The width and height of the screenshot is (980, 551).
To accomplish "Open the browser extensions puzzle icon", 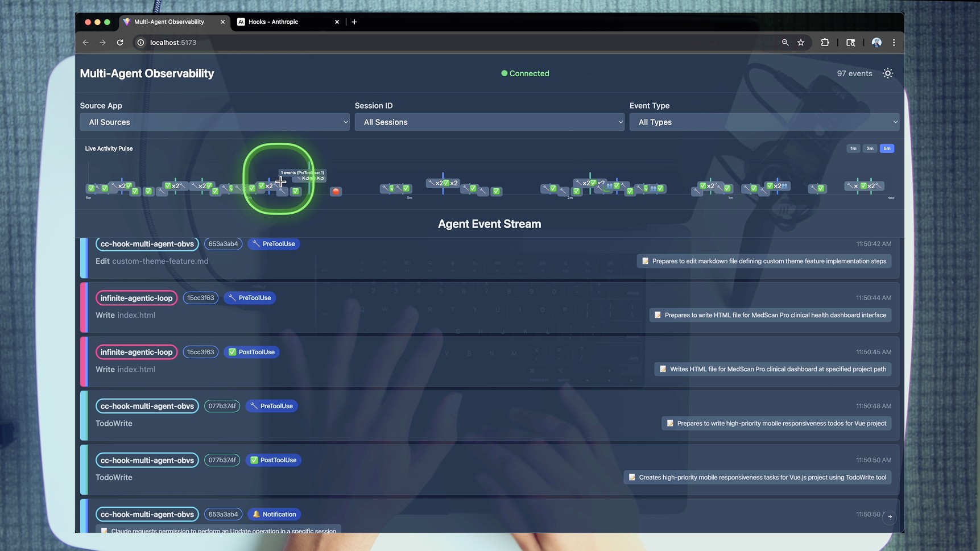I will coord(825,43).
